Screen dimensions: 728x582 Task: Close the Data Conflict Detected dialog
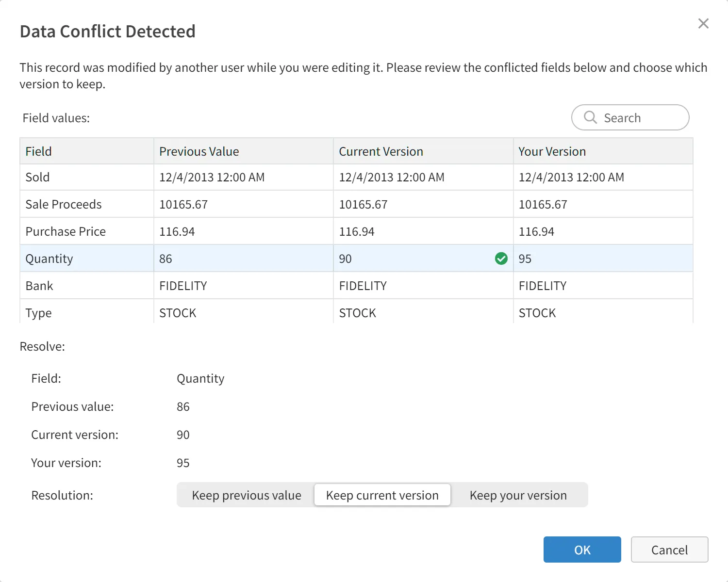703,23
